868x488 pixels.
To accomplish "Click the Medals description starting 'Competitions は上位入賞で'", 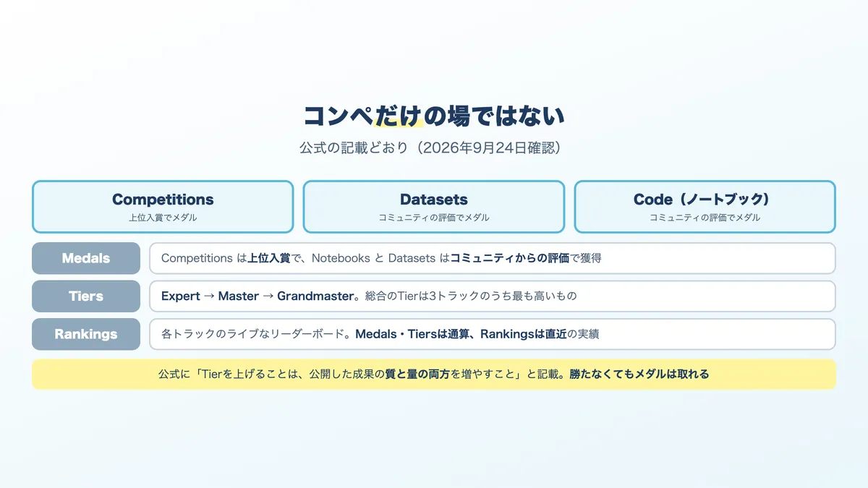I will click(493, 258).
